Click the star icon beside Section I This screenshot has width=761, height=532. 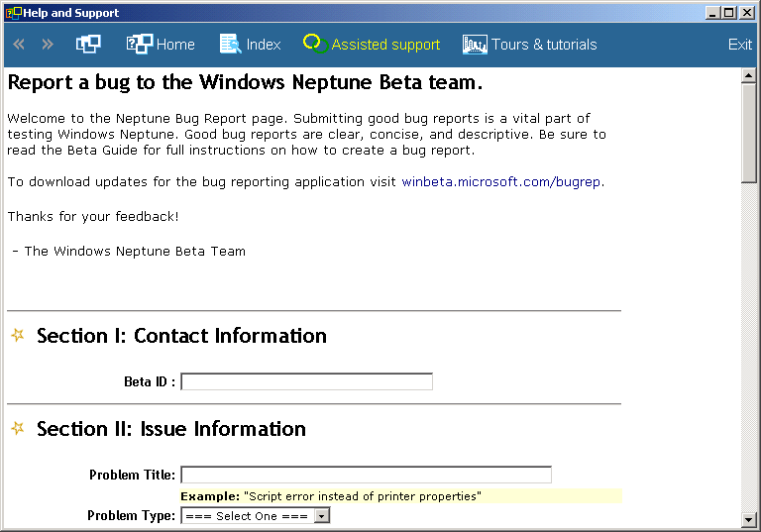pyautogui.click(x=18, y=335)
